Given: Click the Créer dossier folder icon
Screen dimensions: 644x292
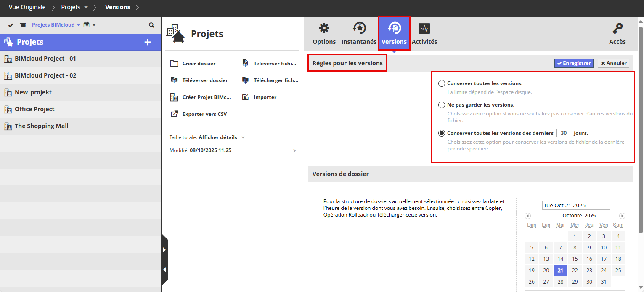Looking at the screenshot, I should (x=174, y=64).
